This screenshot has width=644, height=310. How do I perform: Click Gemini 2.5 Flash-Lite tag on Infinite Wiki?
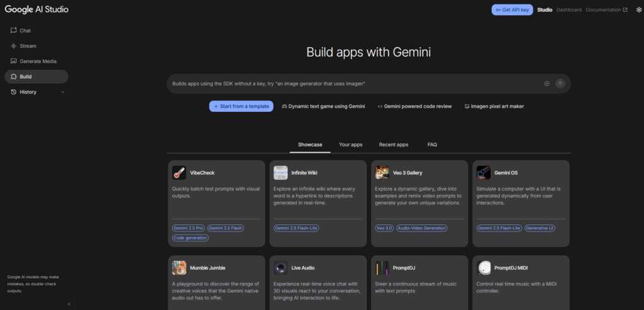click(296, 228)
